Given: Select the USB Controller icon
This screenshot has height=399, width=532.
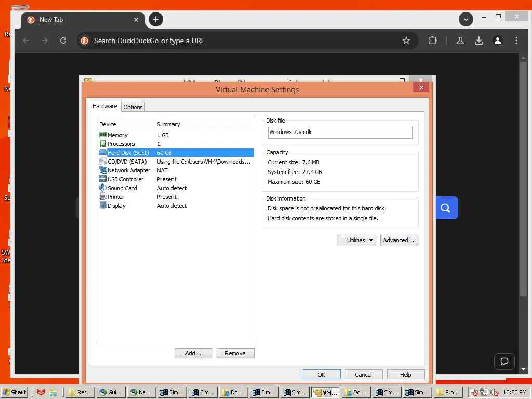Looking at the screenshot, I should pyautogui.click(x=103, y=179).
